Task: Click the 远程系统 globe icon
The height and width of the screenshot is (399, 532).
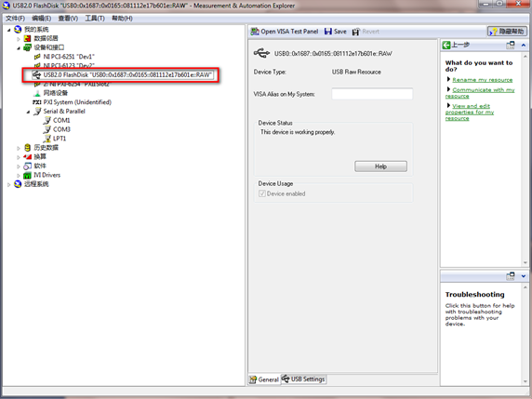Action: click(x=18, y=184)
